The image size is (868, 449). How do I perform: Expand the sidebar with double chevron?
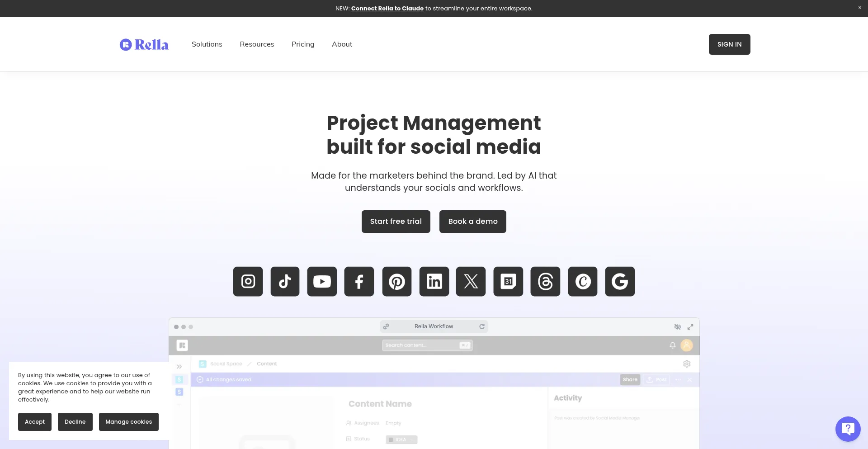[179, 367]
